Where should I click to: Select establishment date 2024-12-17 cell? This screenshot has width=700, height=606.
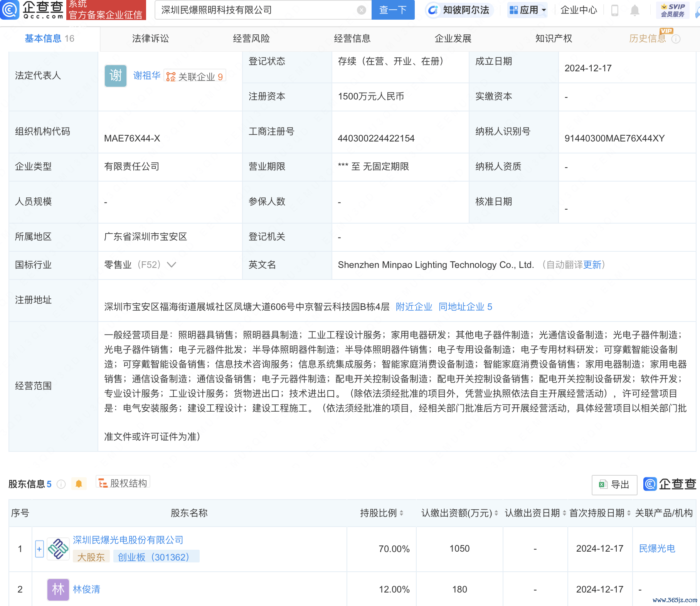pyautogui.click(x=588, y=68)
